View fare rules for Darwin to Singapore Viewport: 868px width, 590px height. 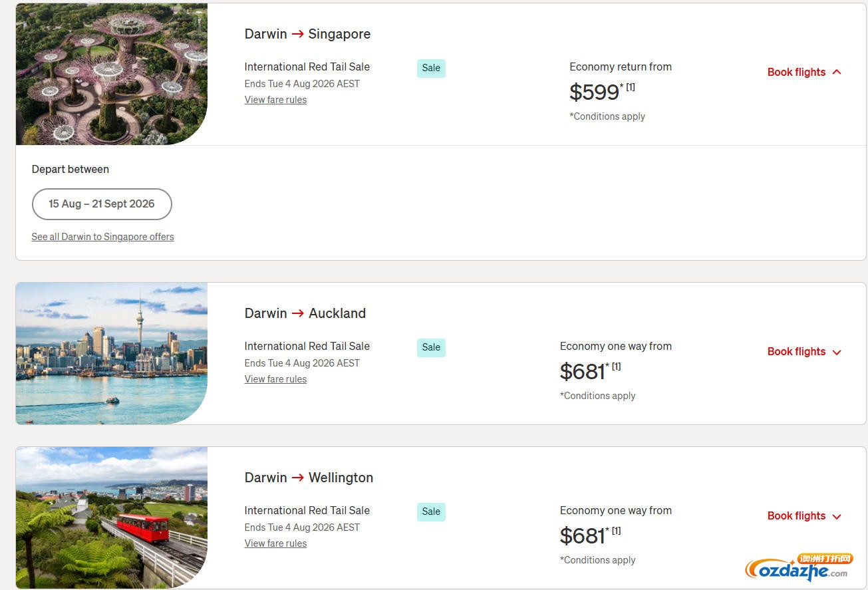click(275, 100)
